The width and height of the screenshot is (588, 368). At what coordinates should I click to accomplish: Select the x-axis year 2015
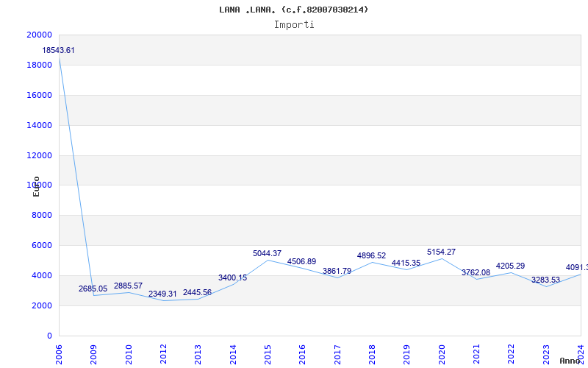coord(268,355)
